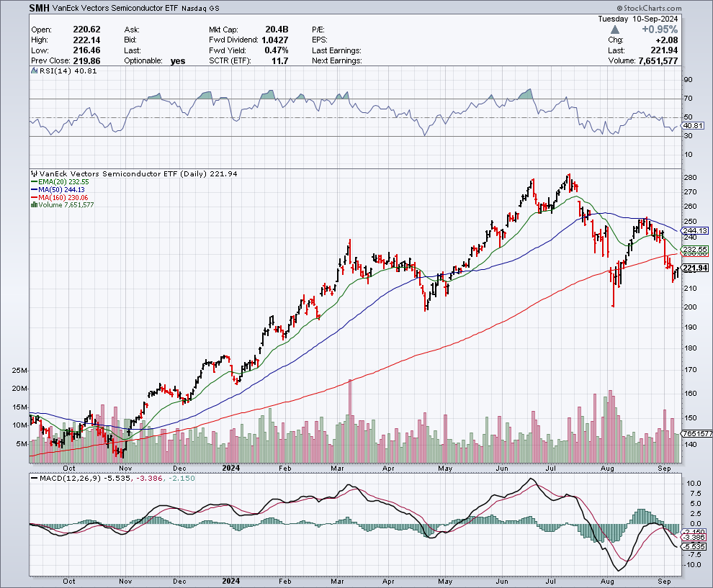The width and height of the screenshot is (713, 588).
Task: Click the 244.13 MA(50) price axis tag
Action: click(x=694, y=230)
